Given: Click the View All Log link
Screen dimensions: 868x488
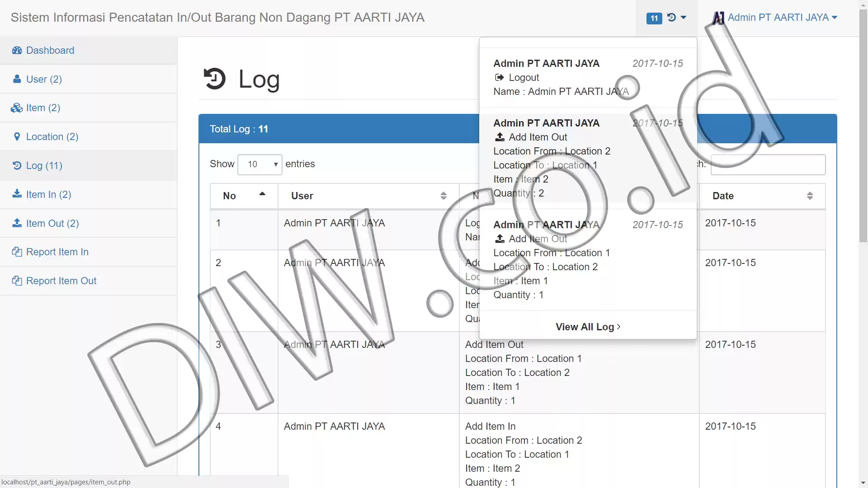Looking at the screenshot, I should 588,327.
